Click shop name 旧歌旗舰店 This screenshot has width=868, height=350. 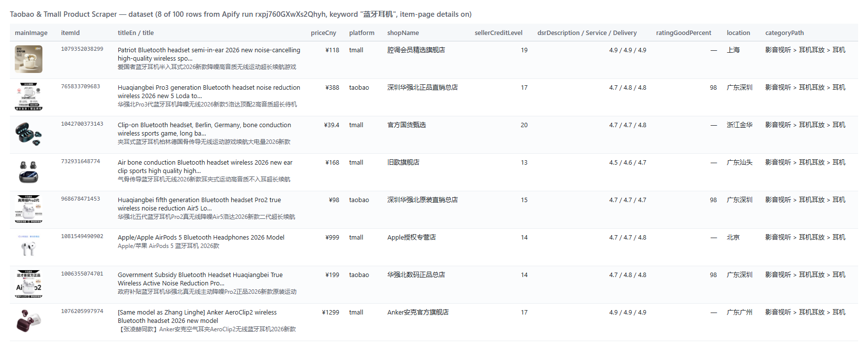pyautogui.click(x=403, y=163)
